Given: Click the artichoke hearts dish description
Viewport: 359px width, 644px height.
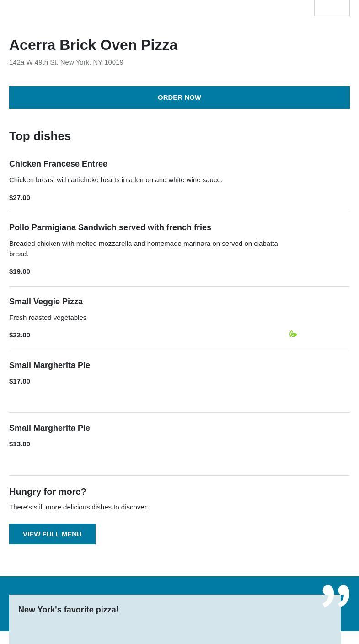Looking at the screenshot, I should tap(116, 180).
